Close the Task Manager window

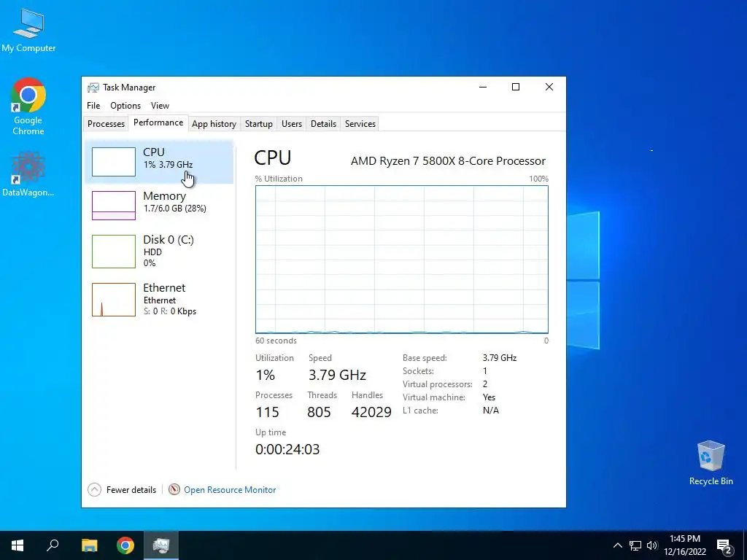point(549,87)
